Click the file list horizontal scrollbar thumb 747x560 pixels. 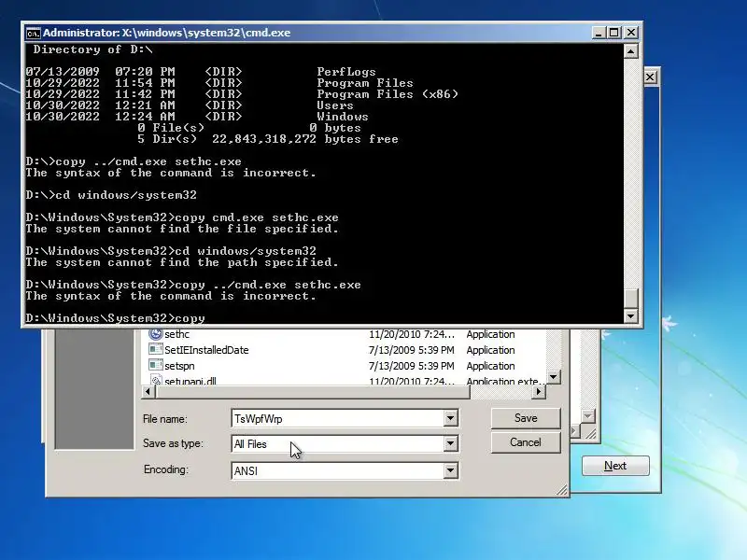point(313,391)
